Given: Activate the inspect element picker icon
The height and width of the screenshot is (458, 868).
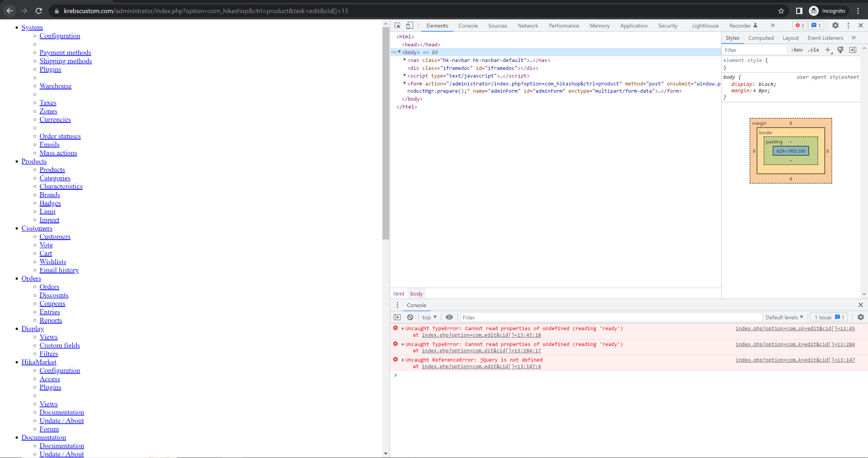Looking at the screenshot, I should 397,26.
